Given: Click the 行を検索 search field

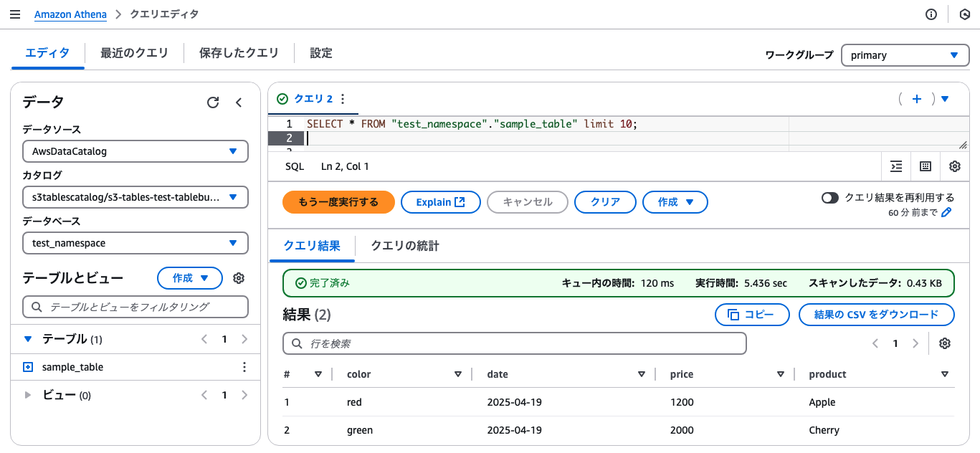Looking at the screenshot, I should click(x=515, y=343).
